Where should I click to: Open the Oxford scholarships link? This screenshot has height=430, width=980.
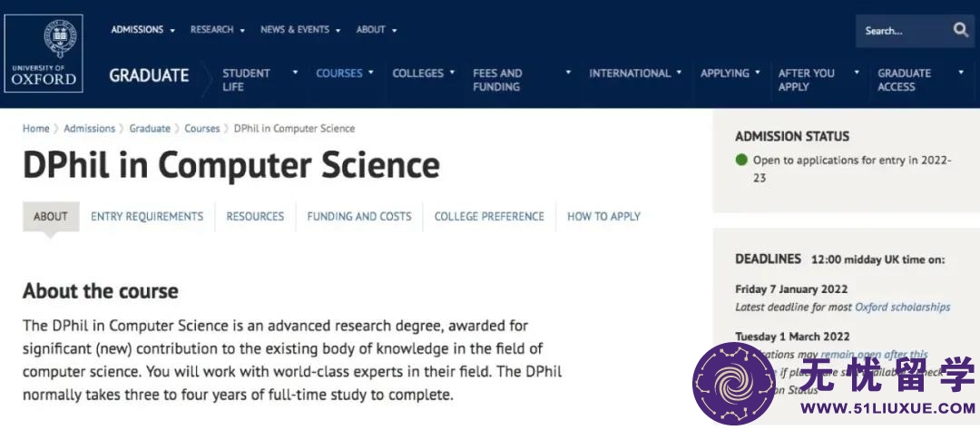pos(903,307)
